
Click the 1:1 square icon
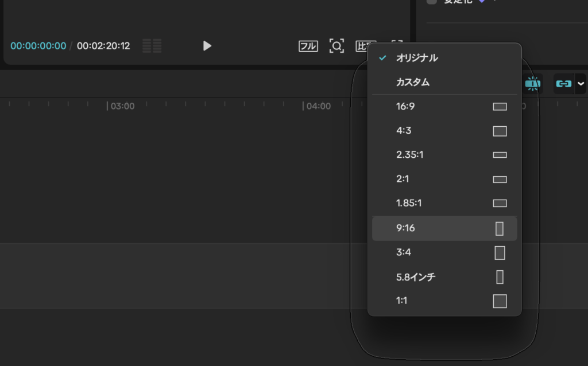(x=500, y=301)
